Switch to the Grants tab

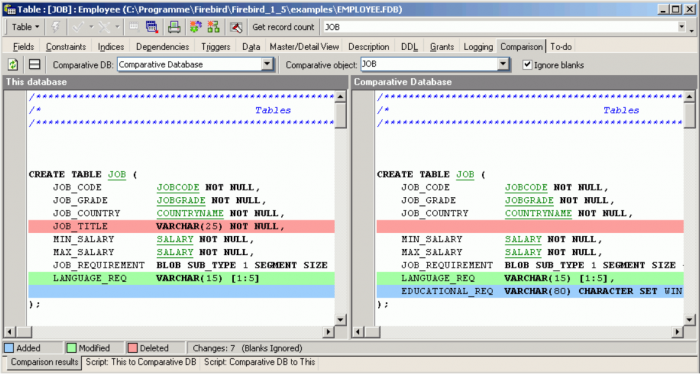(x=442, y=46)
